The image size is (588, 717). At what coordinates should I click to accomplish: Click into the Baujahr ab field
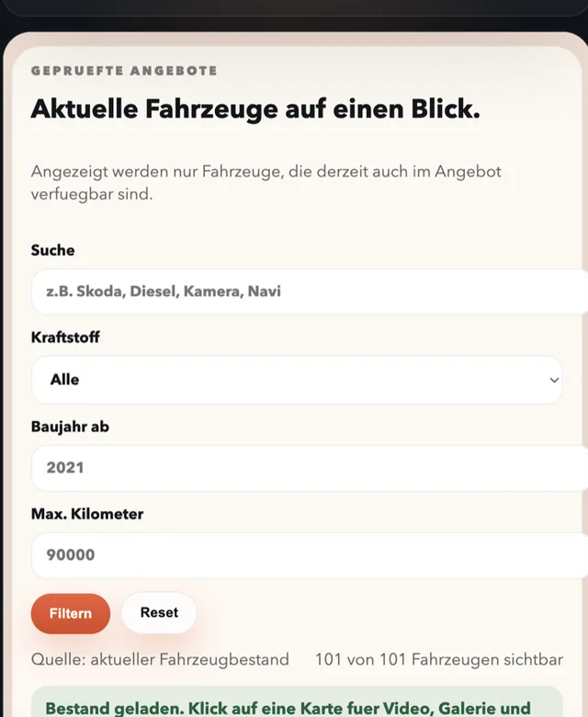310,468
